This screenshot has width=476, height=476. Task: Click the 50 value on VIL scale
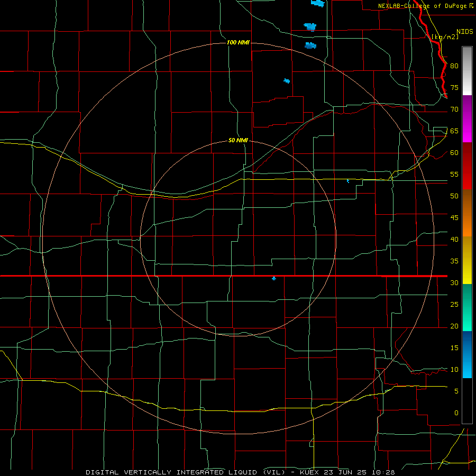pos(454,196)
